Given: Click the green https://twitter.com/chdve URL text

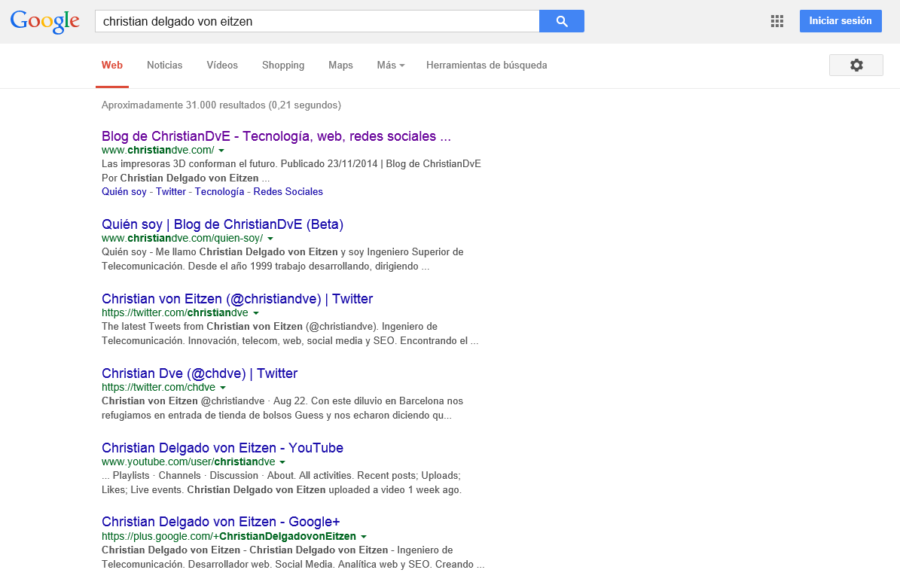Looking at the screenshot, I should click(158, 388).
